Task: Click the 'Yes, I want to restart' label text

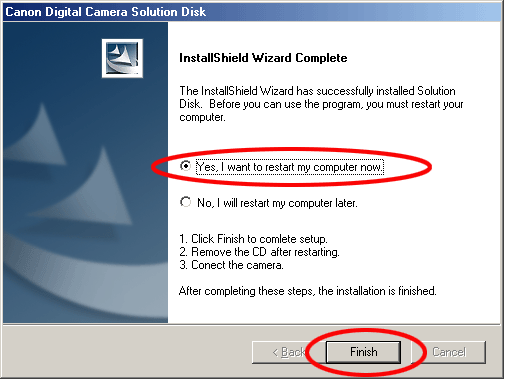Action: (290, 167)
